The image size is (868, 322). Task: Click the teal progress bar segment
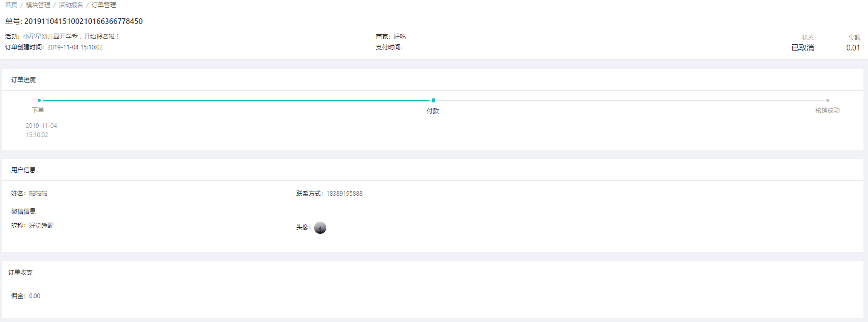pyautogui.click(x=236, y=100)
